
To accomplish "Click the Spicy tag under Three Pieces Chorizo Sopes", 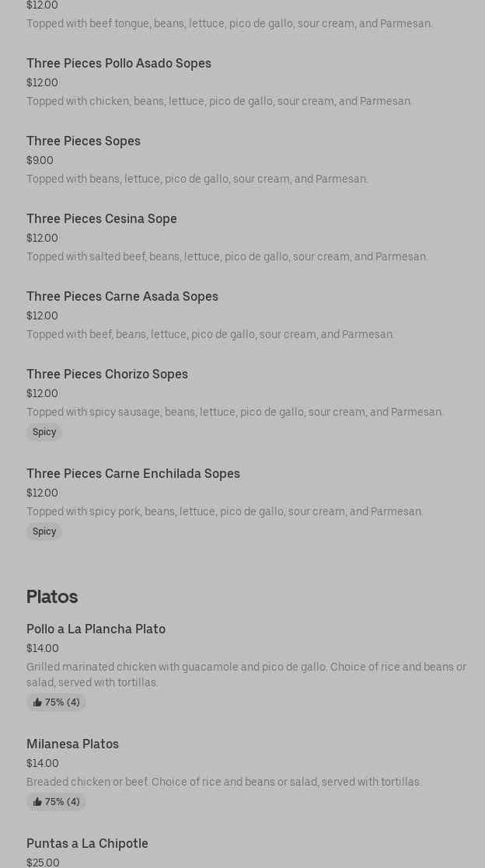I will click(x=44, y=432).
